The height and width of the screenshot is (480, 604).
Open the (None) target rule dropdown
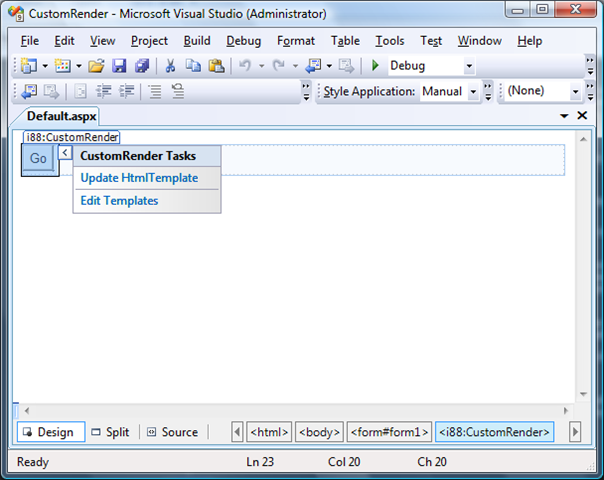tap(575, 92)
